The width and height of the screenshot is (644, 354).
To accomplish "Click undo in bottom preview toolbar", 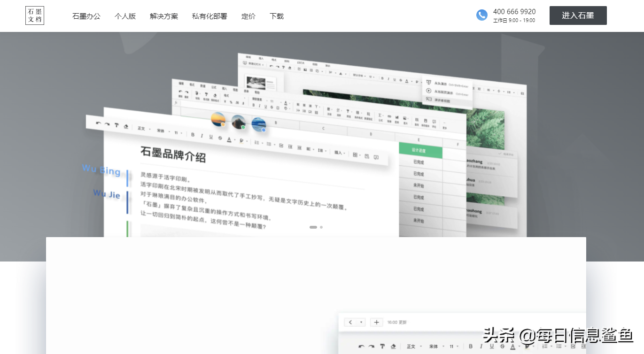I will point(361,346).
